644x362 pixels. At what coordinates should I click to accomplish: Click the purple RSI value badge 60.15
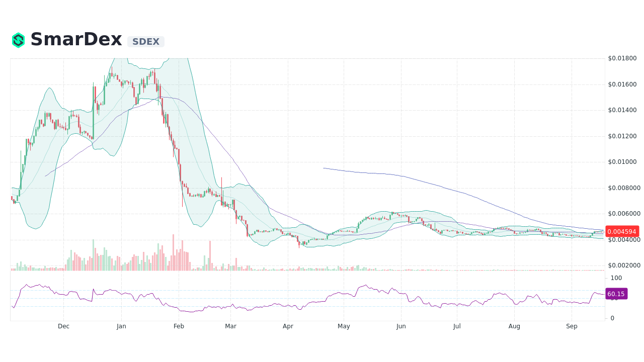(616, 294)
